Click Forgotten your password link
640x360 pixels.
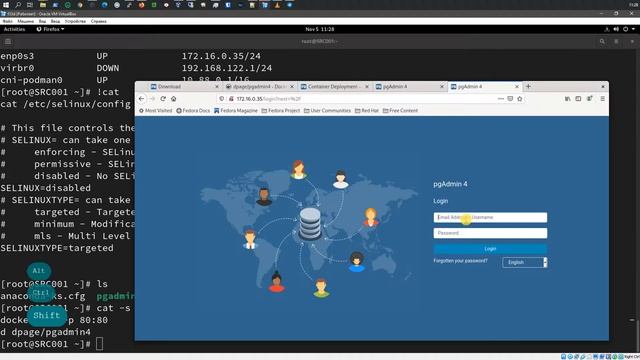(460, 261)
